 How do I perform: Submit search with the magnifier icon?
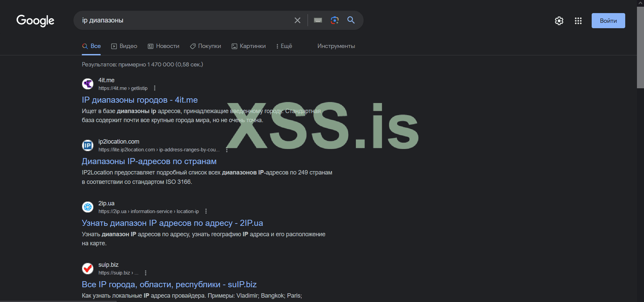[351, 20]
